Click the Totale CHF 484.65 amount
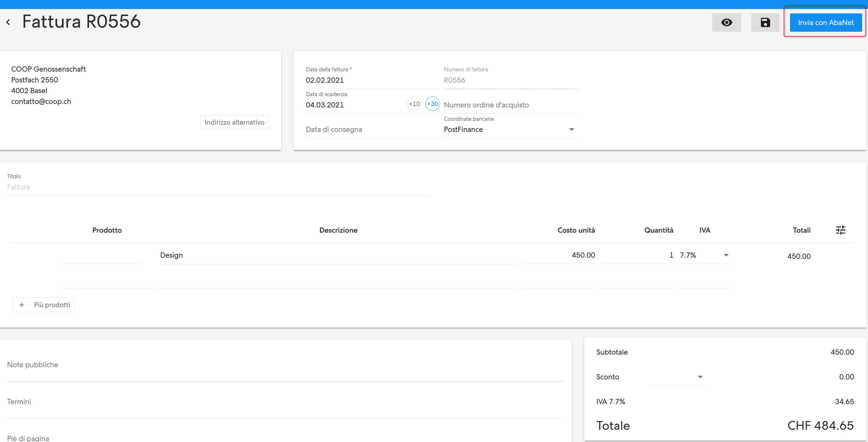868x442 pixels. (x=820, y=425)
